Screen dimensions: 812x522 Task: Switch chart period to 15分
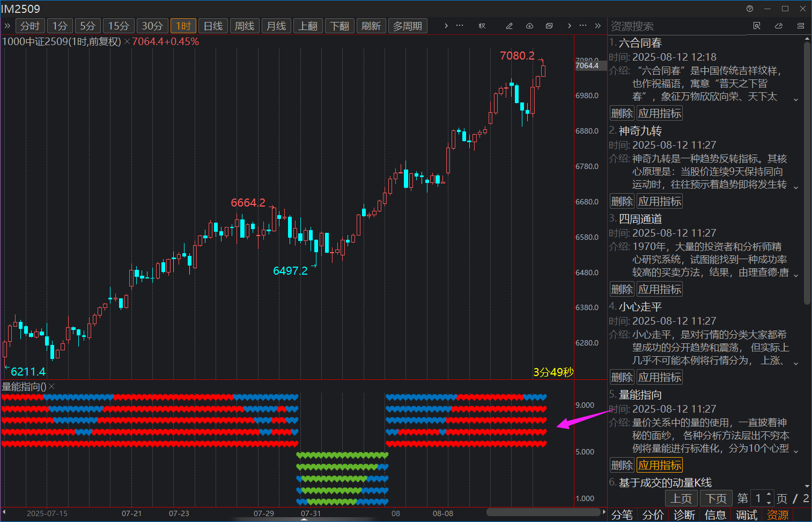119,26
